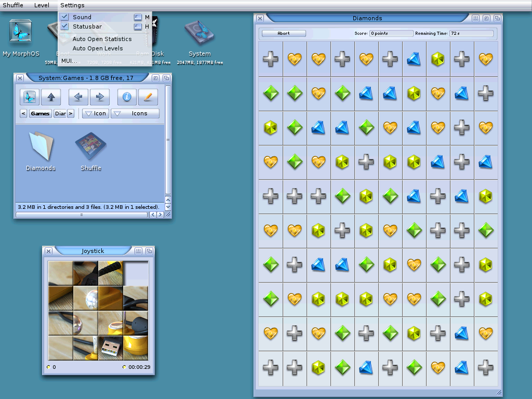This screenshot has height=399, width=532.
Task: Select the green gem in the grid's fourth row
Action: (x=295, y=162)
